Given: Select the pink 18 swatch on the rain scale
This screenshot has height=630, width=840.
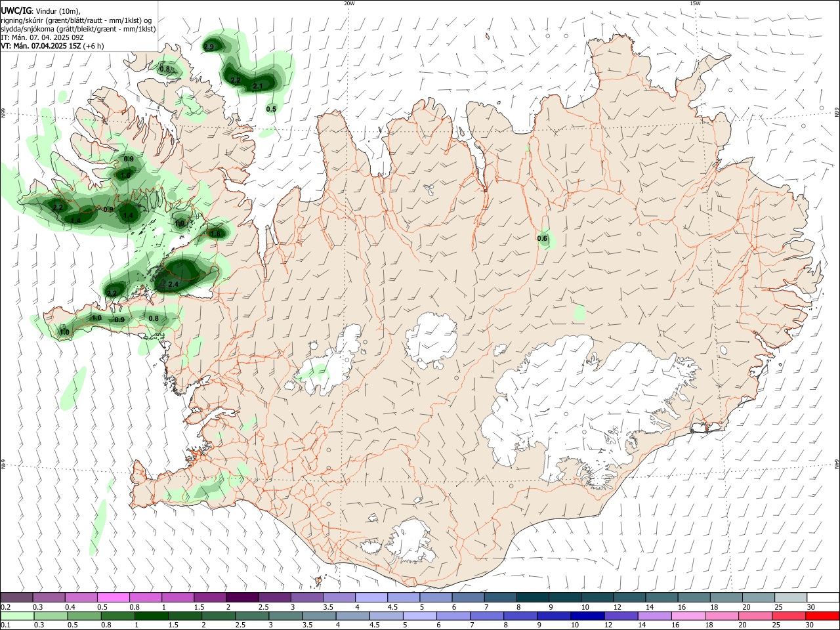Looking at the screenshot, I should 721,616.
